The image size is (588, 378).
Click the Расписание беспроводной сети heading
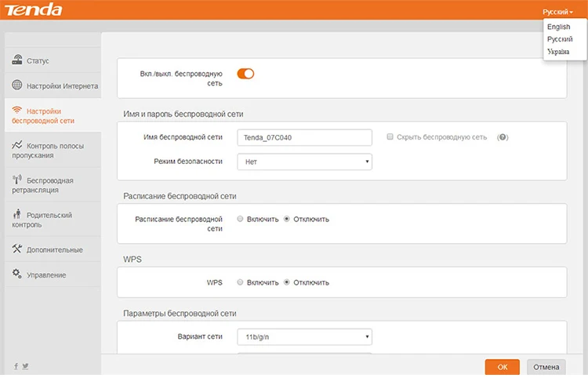pyautogui.click(x=180, y=196)
